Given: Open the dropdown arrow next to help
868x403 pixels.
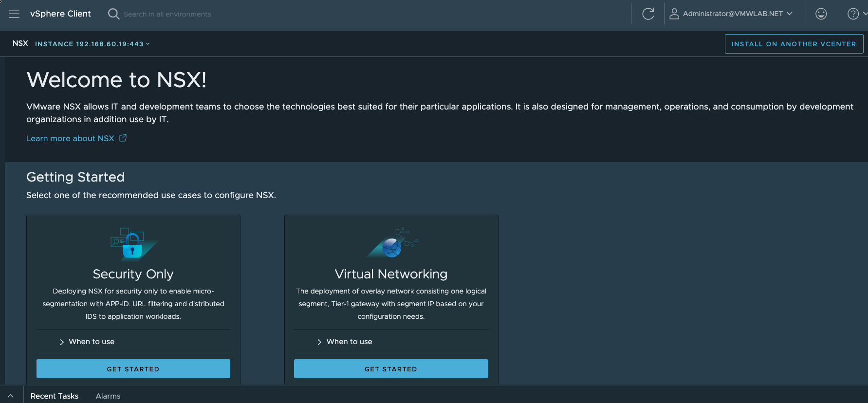Looking at the screenshot, I should pos(865,14).
